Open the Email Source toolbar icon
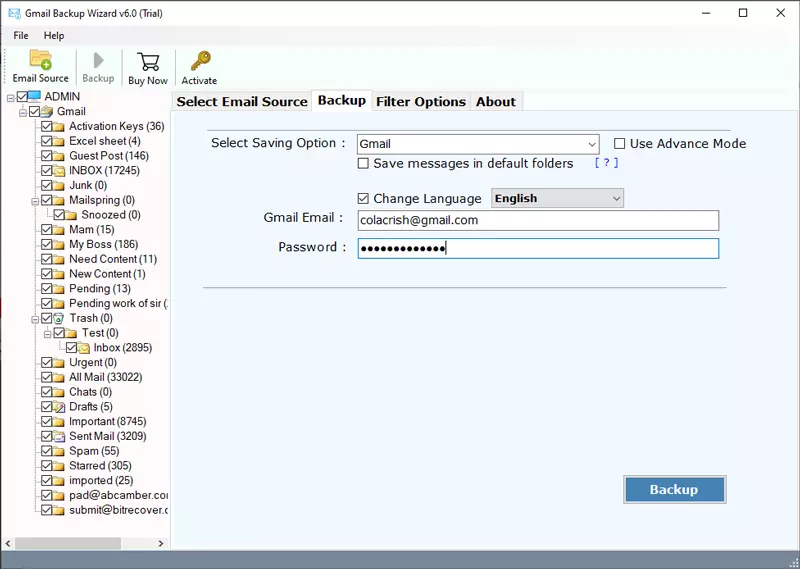The height and width of the screenshot is (569, 800). click(40, 59)
